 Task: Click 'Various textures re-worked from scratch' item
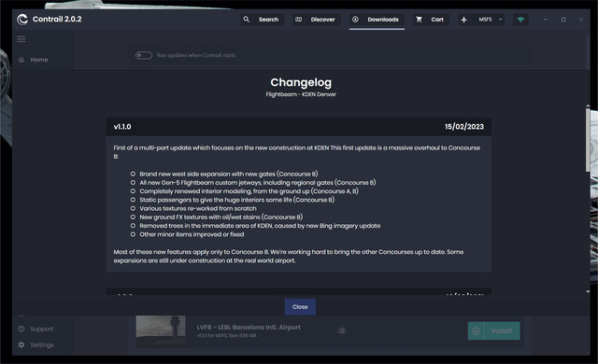coord(198,209)
